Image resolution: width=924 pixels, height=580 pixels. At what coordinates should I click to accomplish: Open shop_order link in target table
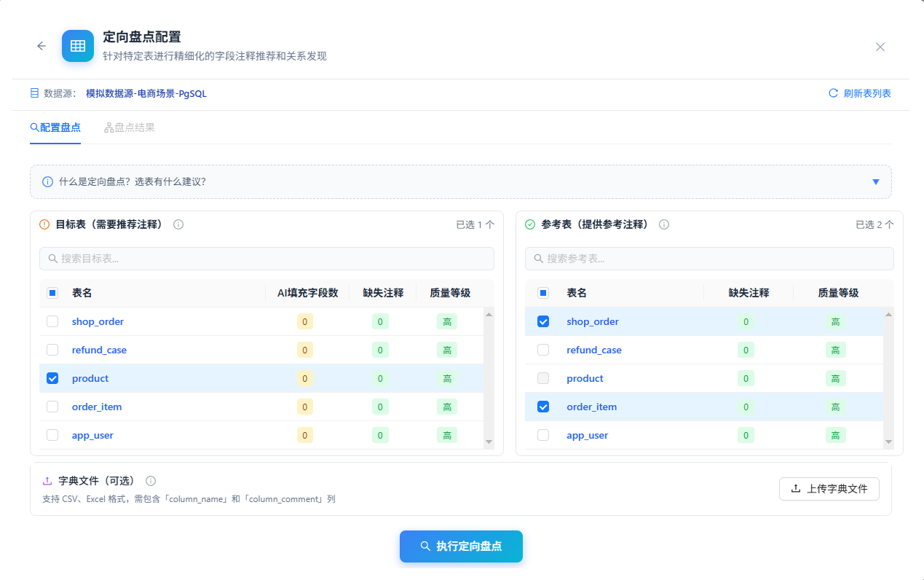(x=98, y=321)
